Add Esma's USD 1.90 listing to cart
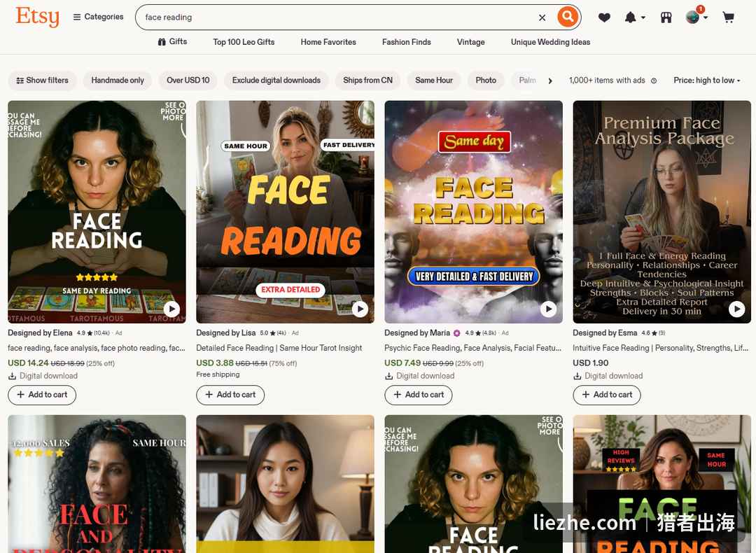Image resolution: width=756 pixels, height=553 pixels. (607, 394)
